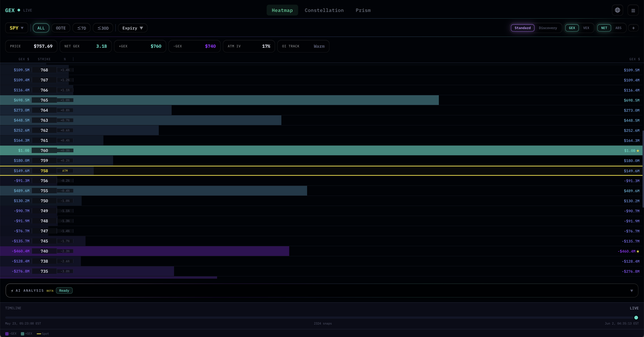The height and width of the screenshot is (337, 644).
Task: Click the STRIKE column header
Action: 44,59
